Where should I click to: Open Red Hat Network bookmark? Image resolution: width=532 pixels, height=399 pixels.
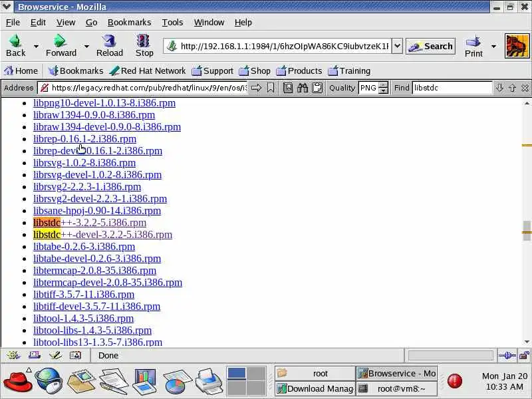pos(147,70)
